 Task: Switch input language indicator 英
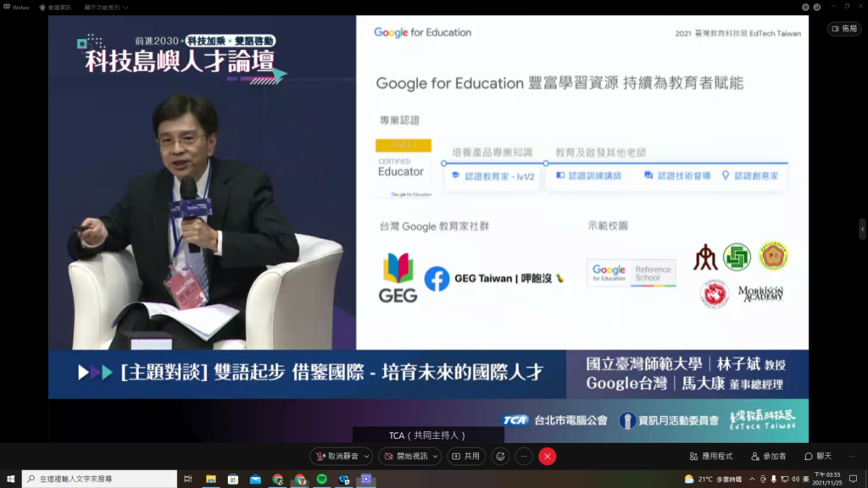pyautogui.click(x=806, y=480)
